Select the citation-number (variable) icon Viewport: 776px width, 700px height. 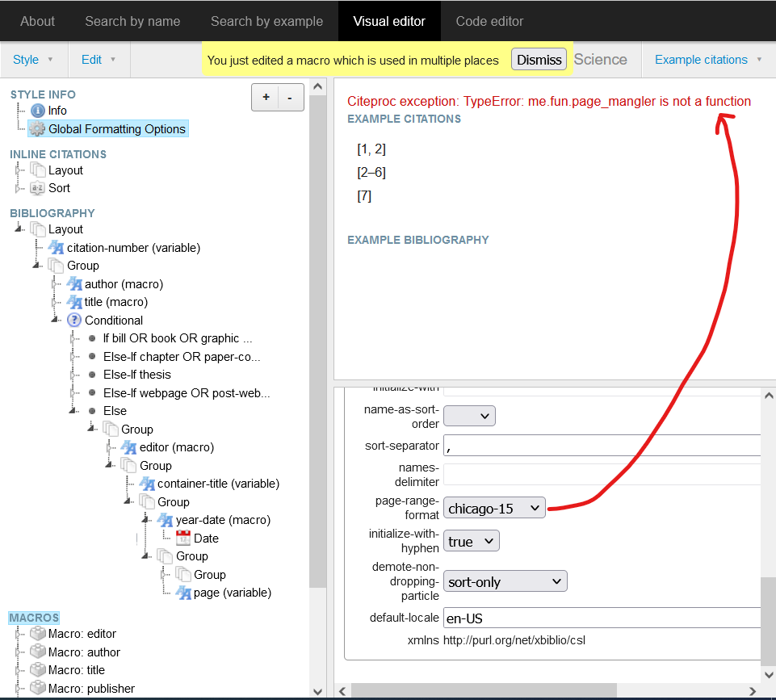point(55,247)
